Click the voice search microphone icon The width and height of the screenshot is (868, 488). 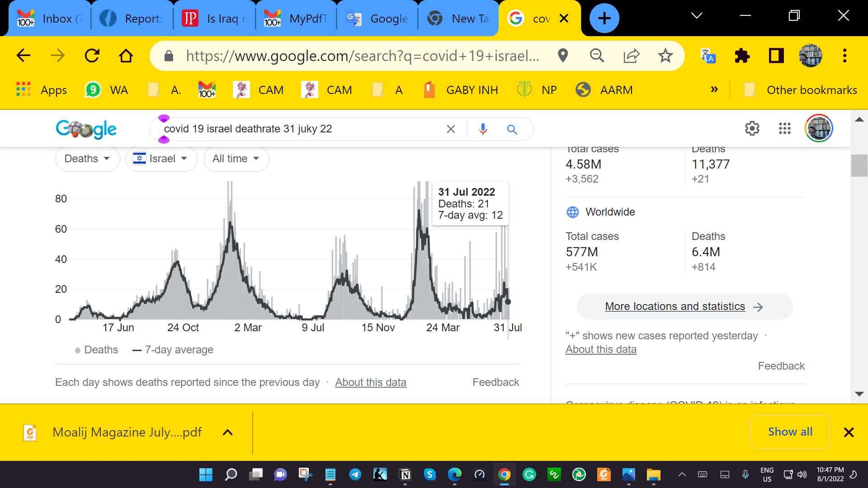483,129
